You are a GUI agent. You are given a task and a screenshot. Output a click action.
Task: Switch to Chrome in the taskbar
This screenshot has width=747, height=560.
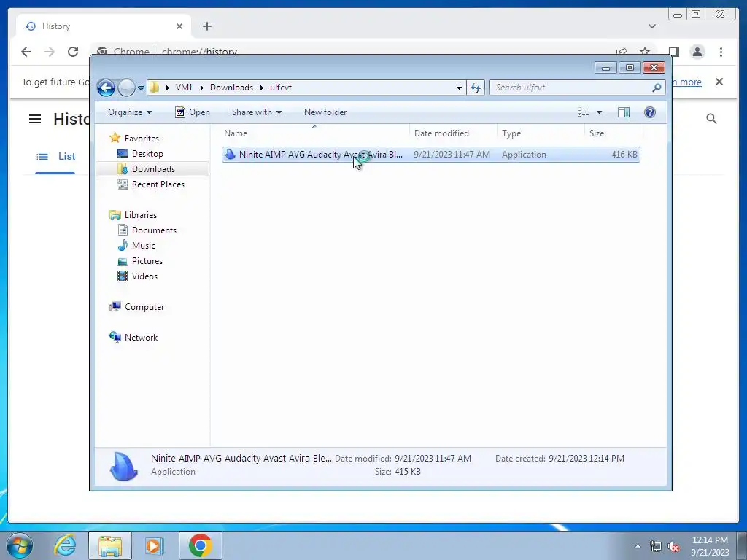(200, 545)
